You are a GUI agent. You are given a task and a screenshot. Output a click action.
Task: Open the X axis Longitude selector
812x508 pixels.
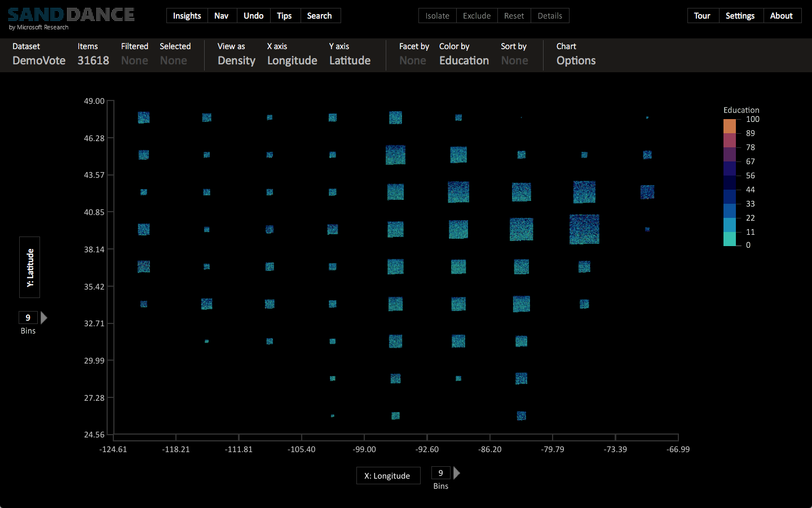click(x=292, y=60)
